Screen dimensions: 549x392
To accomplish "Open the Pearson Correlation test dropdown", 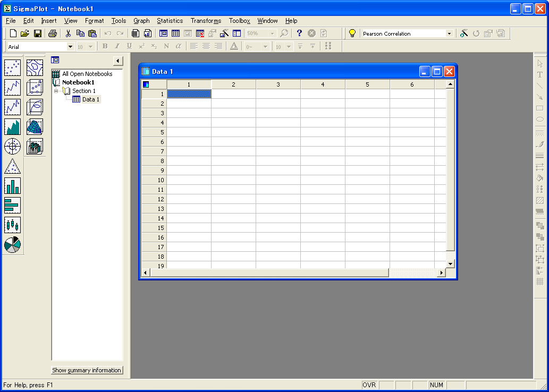I will click(449, 33).
